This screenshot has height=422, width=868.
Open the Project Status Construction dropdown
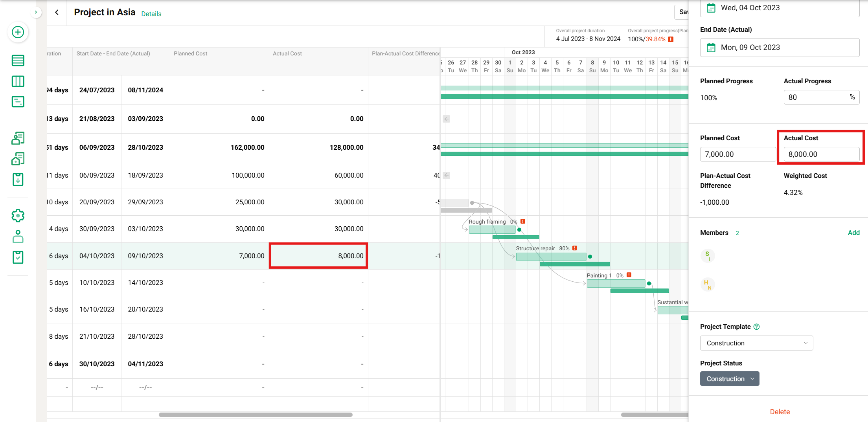point(729,378)
